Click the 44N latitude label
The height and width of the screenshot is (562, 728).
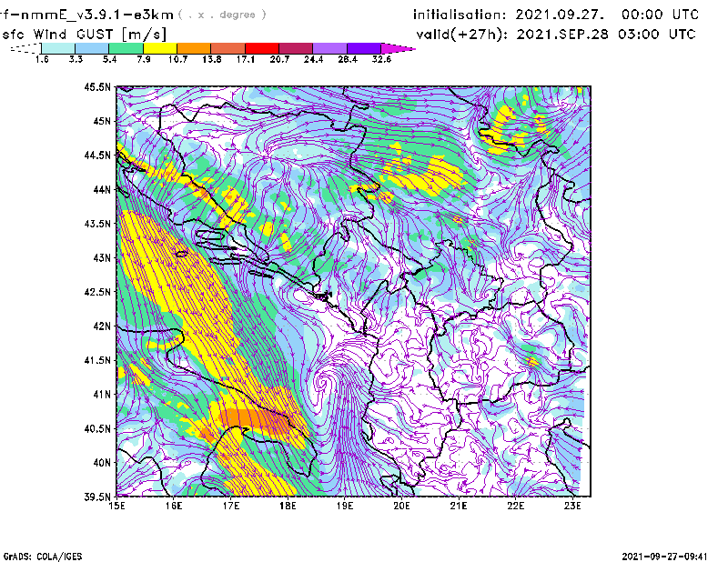102,189
